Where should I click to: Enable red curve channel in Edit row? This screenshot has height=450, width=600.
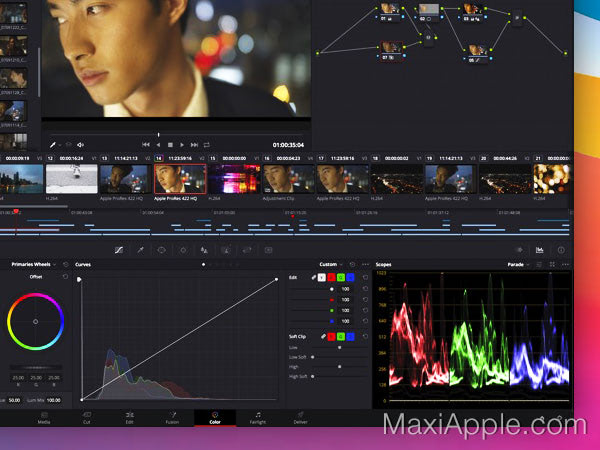[331, 277]
